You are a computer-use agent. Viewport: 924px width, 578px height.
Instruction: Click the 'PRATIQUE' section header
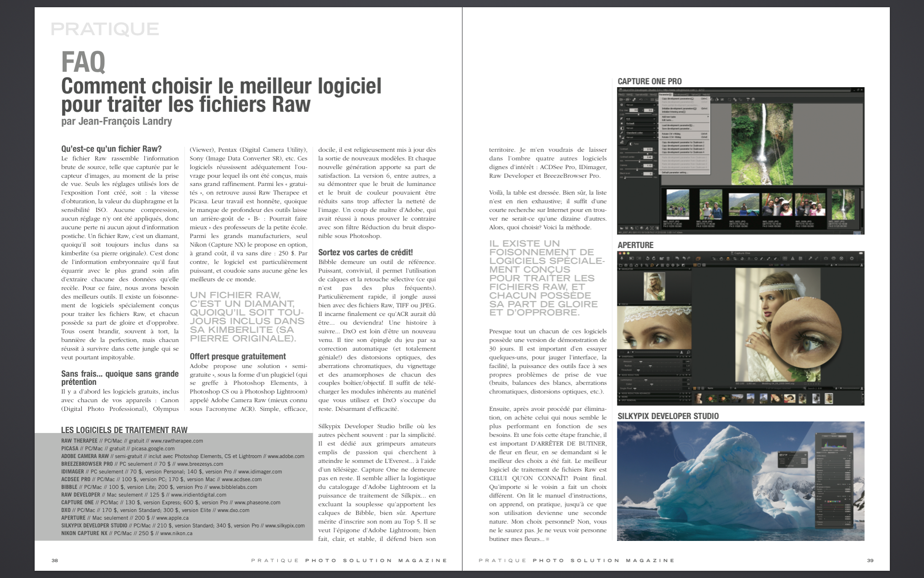(x=105, y=29)
